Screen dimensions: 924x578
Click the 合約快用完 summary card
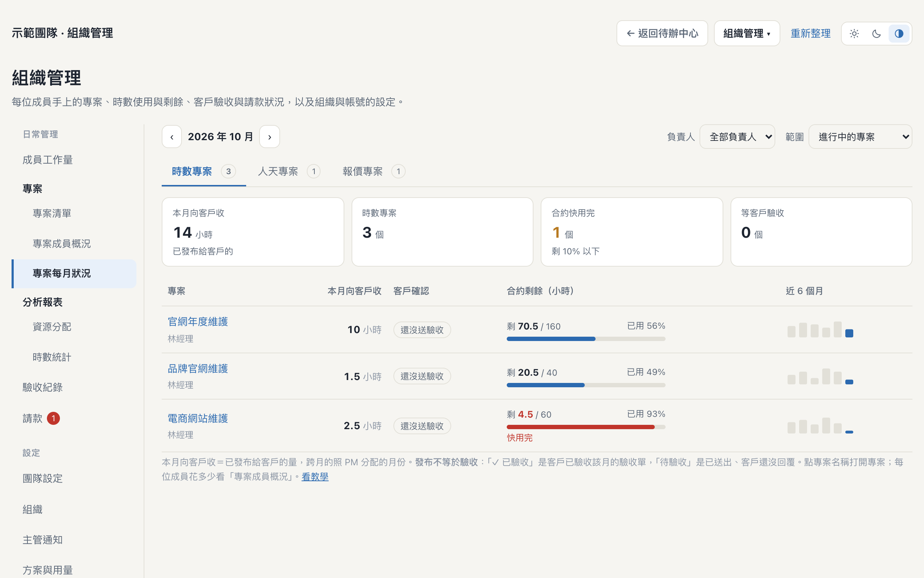coord(632,232)
